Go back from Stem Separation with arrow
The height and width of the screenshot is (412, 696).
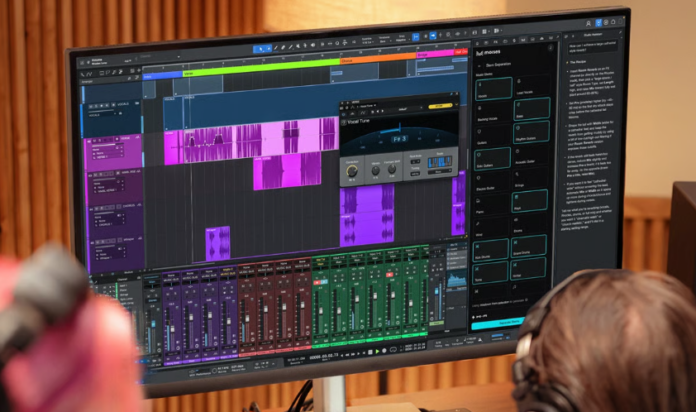(x=479, y=66)
